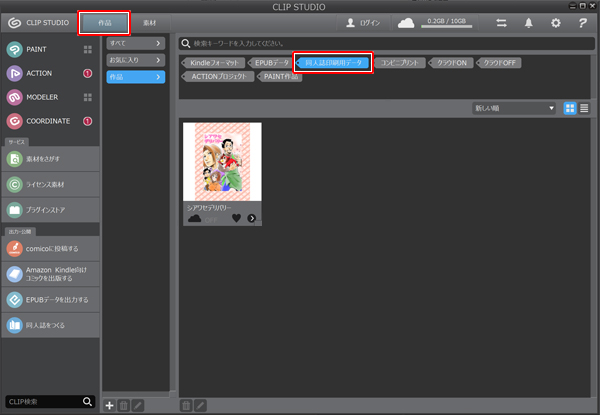Launch the ACTION application
The image size is (600, 415).
[x=29, y=73]
